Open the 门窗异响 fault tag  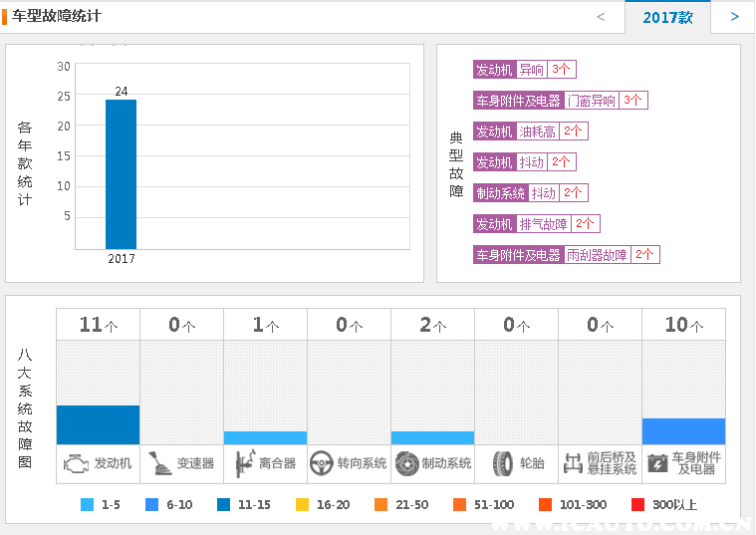pyautogui.click(x=591, y=101)
